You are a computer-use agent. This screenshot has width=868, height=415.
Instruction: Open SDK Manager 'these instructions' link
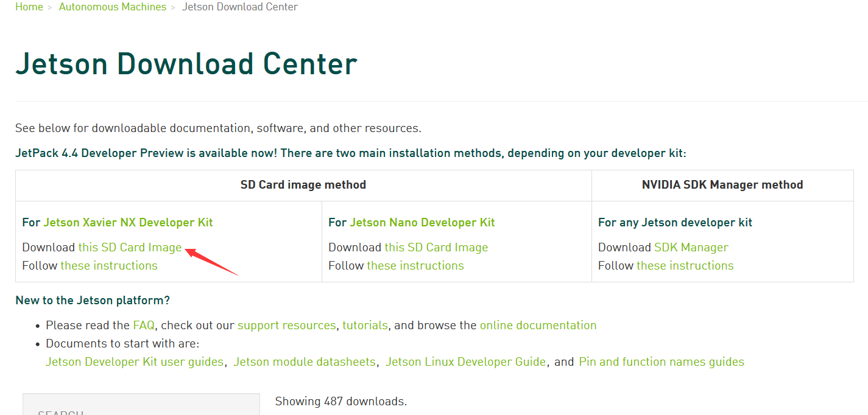[x=685, y=265]
